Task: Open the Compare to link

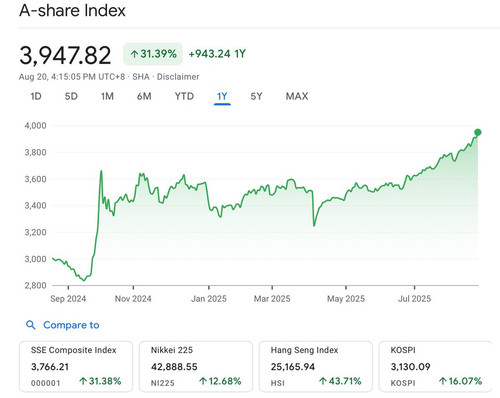Action: click(71, 325)
